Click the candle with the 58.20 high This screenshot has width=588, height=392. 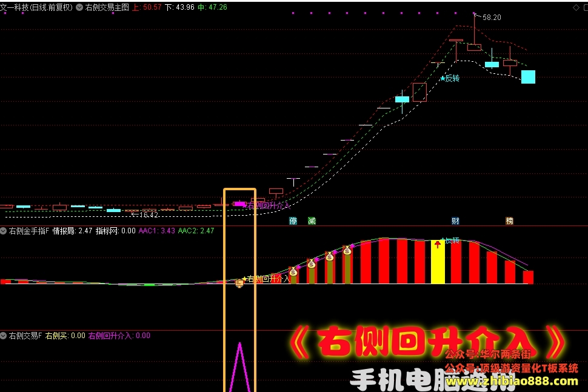tap(474, 47)
